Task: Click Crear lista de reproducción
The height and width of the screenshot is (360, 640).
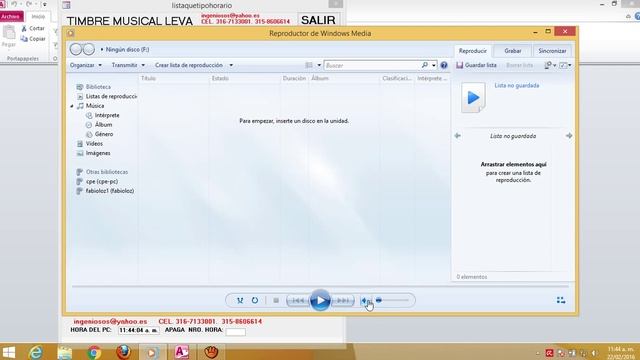Action: 189,65
